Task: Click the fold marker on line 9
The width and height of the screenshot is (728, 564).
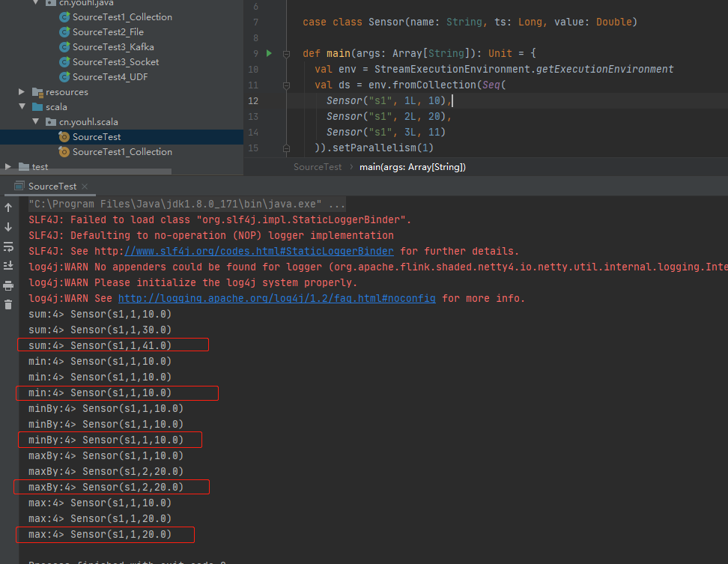Action: pos(286,54)
